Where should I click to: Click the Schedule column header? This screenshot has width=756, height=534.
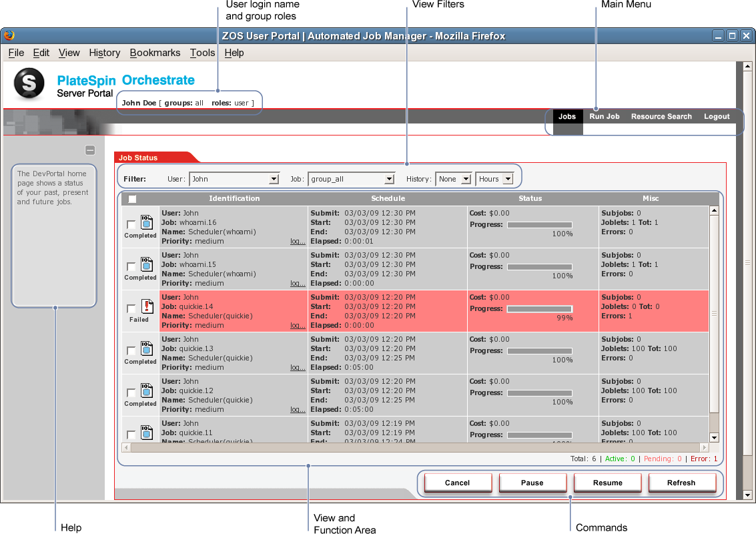pyautogui.click(x=388, y=198)
